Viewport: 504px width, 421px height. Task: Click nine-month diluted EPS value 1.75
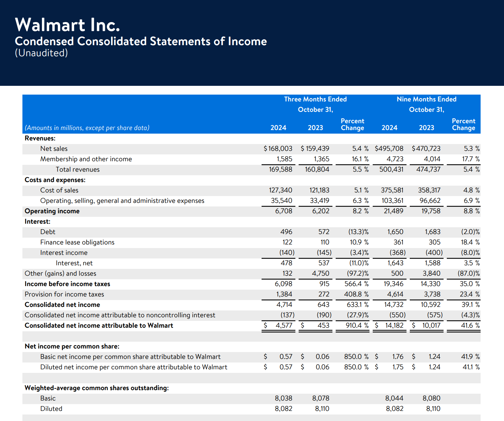398,367
